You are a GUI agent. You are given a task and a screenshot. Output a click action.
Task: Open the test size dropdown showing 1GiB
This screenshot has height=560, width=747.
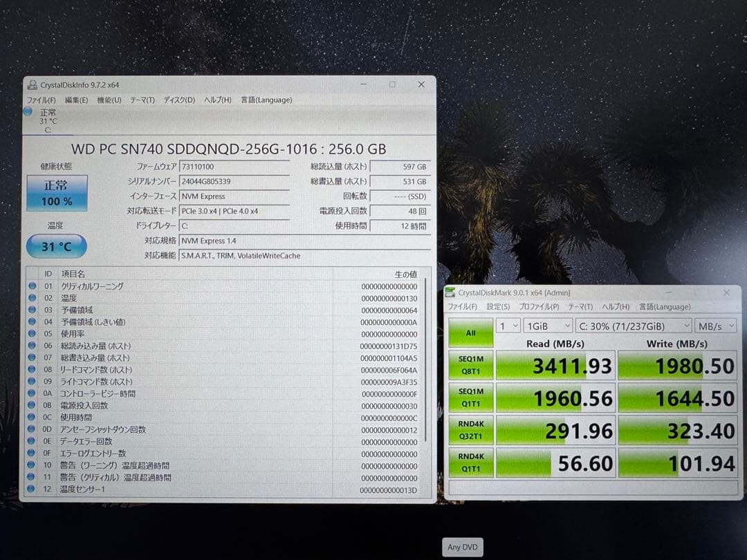coord(547,325)
